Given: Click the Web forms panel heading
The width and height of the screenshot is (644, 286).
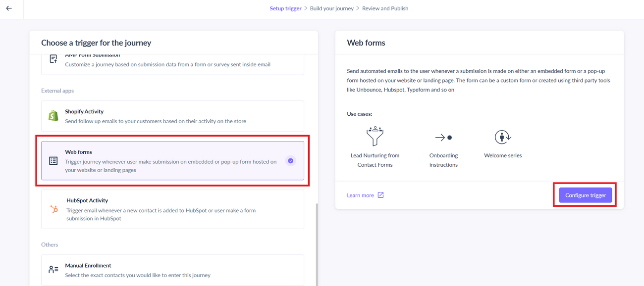Looking at the screenshot, I should 366,43.
